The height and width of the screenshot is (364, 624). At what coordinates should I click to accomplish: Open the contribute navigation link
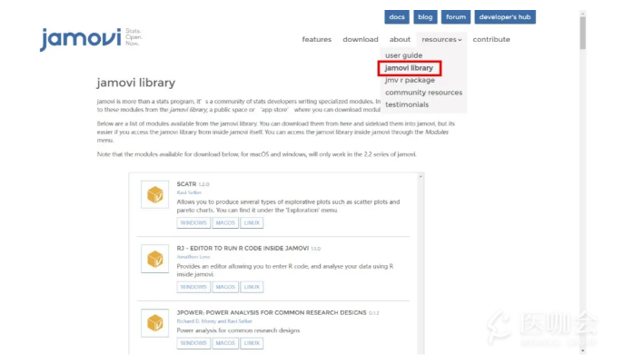click(x=491, y=40)
